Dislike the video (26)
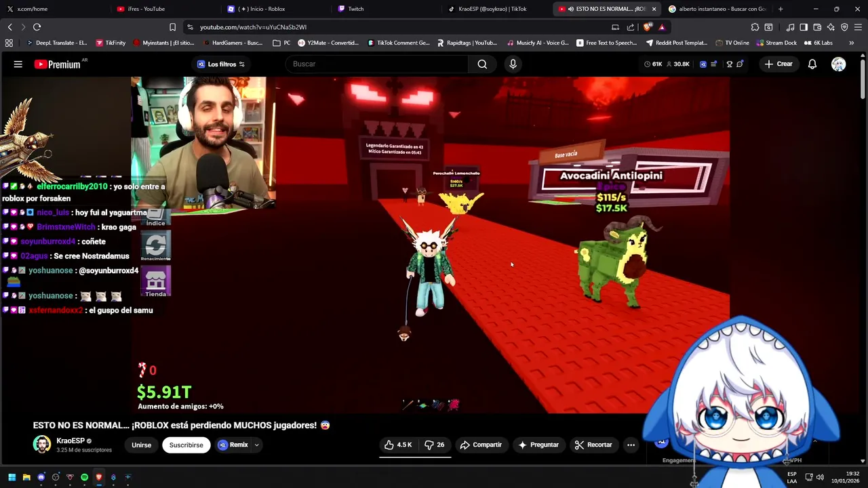Viewport: 868px width, 488px height. click(434, 445)
